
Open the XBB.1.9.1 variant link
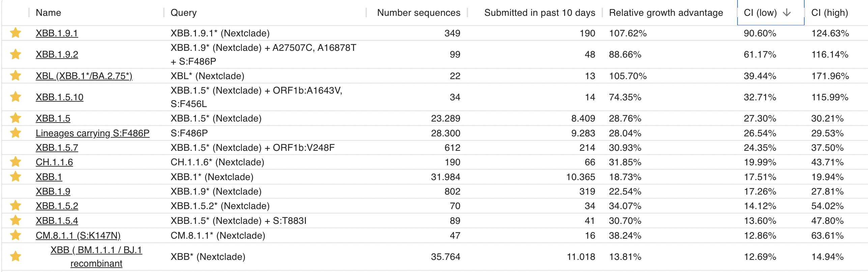point(57,33)
